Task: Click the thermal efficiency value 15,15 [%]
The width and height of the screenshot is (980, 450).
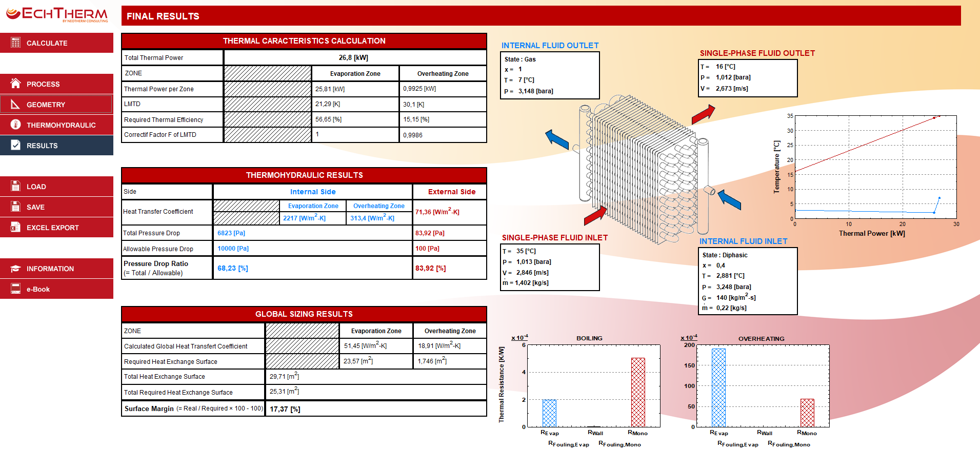Action: [416, 119]
